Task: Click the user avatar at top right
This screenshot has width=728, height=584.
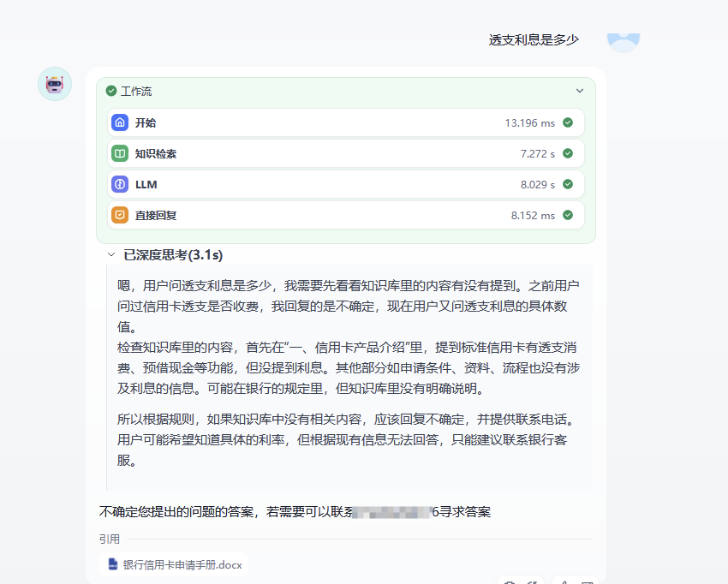Action: coord(624,41)
